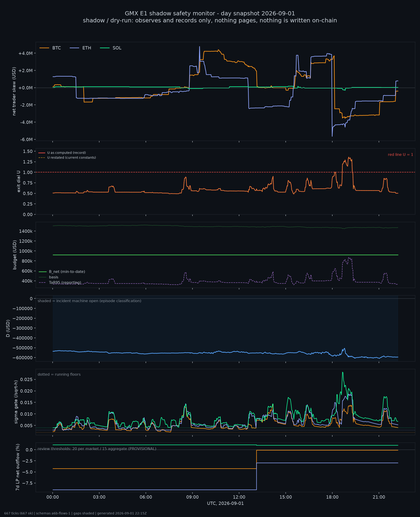
Task: Click the '0.015' sigma gate tick
Action: [27, 402]
